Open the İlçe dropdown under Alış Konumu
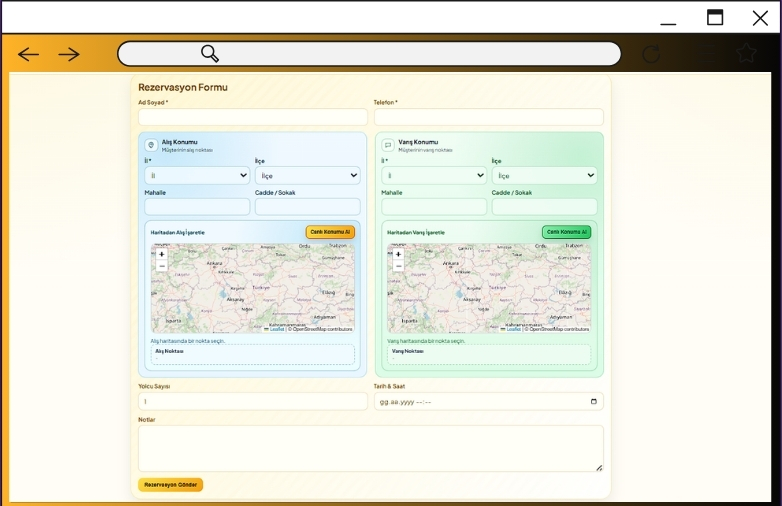The width and height of the screenshot is (782, 506). click(x=307, y=175)
